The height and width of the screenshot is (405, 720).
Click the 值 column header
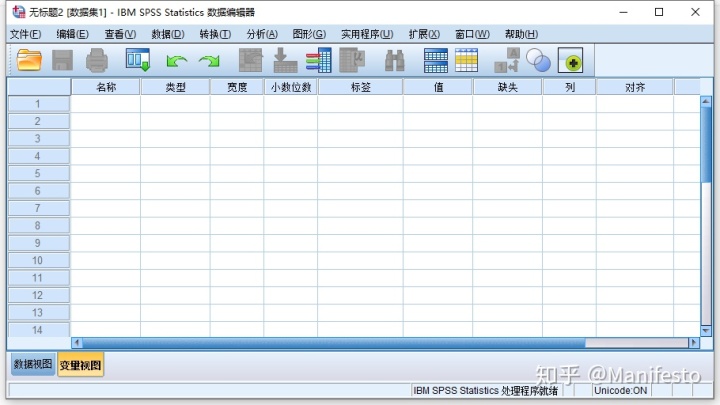(x=438, y=87)
